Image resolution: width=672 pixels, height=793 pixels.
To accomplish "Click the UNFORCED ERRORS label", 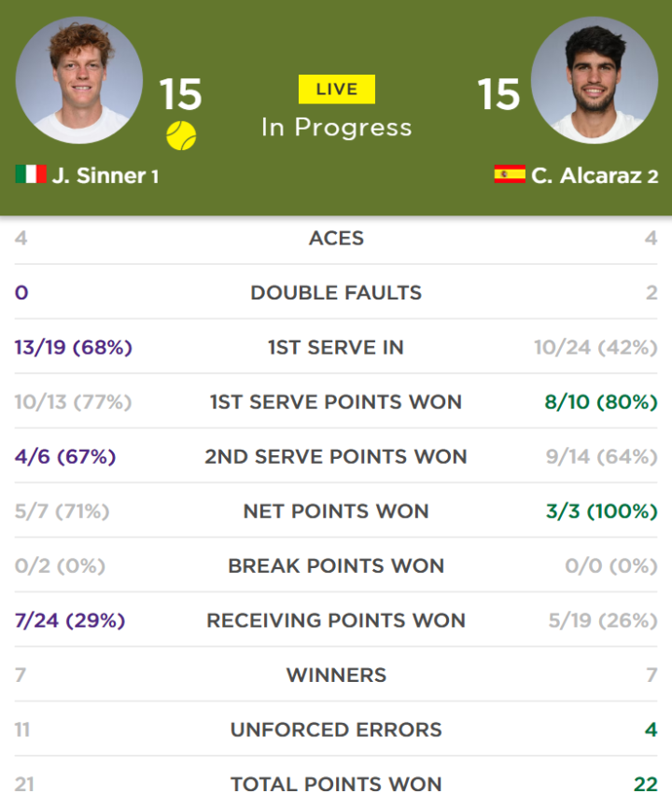I will (336, 730).
